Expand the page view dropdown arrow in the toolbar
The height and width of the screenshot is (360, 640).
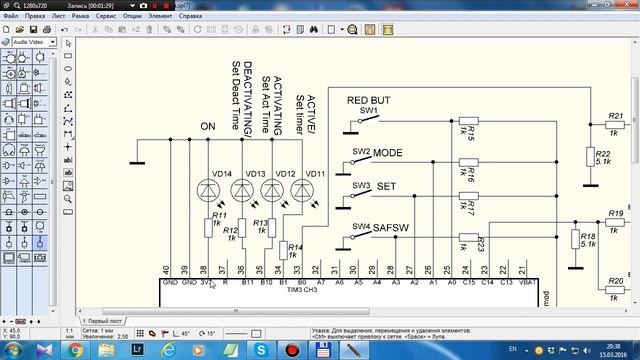pos(342,29)
